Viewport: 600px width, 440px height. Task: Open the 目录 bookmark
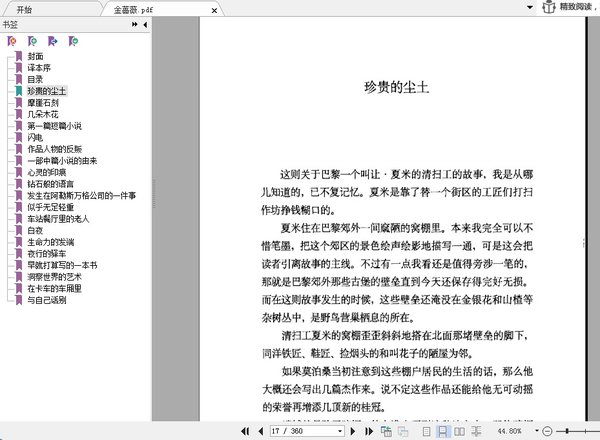(x=35, y=80)
